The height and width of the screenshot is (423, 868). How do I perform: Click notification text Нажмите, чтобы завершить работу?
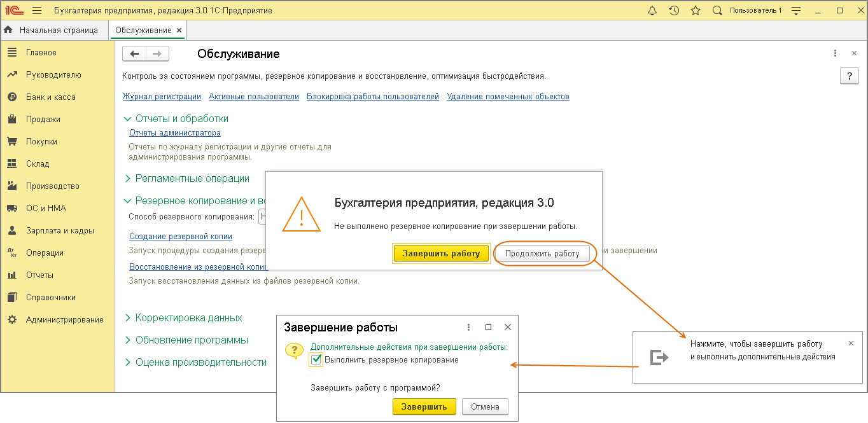[757, 343]
